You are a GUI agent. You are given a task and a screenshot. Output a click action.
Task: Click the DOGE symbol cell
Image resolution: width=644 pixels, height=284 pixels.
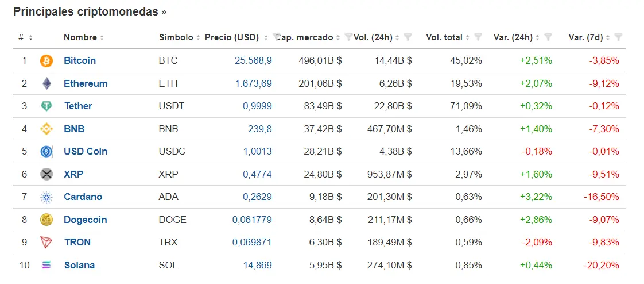pyautogui.click(x=172, y=220)
